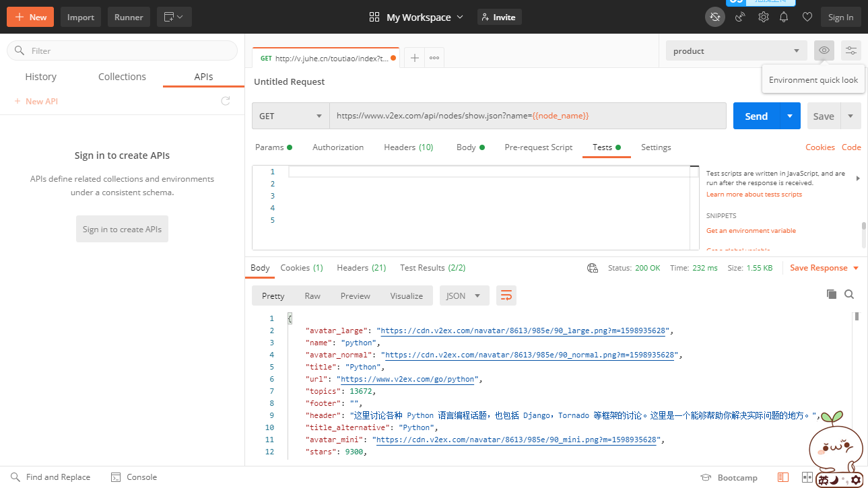The height and width of the screenshot is (488, 868).
Task: Open the Code snippet link
Action: [851, 147]
